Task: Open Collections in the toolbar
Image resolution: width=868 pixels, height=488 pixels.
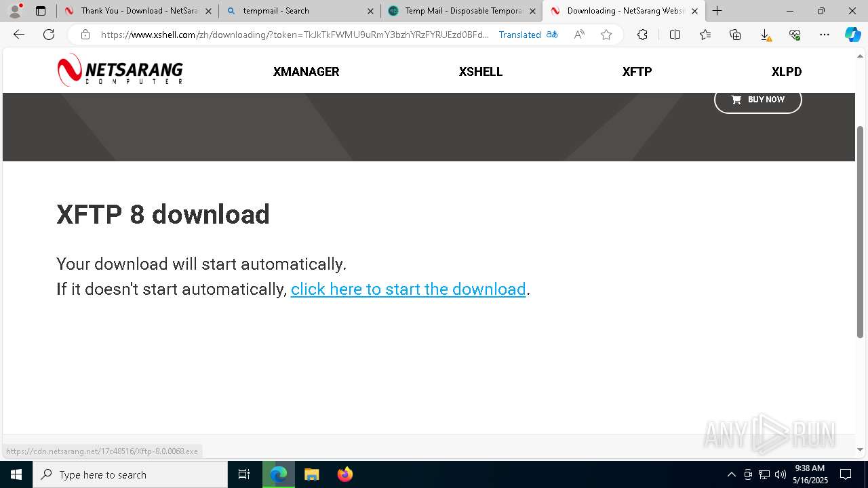Action: pos(735,35)
